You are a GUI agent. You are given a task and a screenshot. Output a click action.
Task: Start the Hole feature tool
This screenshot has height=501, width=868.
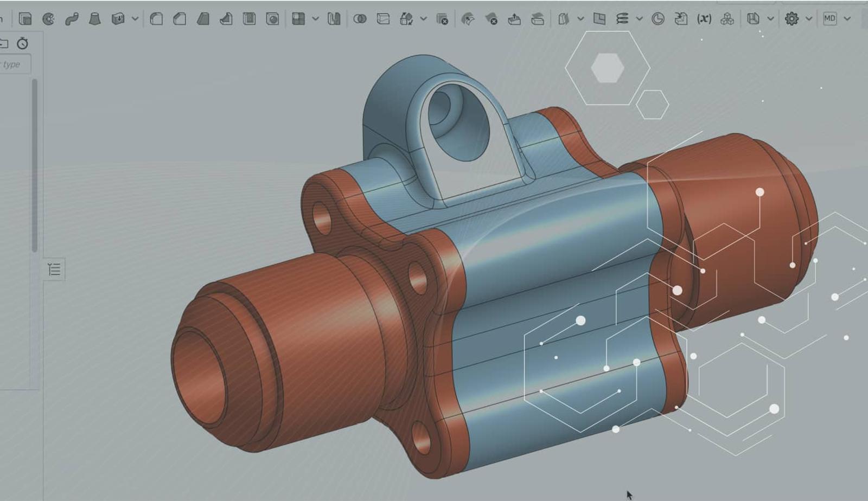(x=272, y=19)
